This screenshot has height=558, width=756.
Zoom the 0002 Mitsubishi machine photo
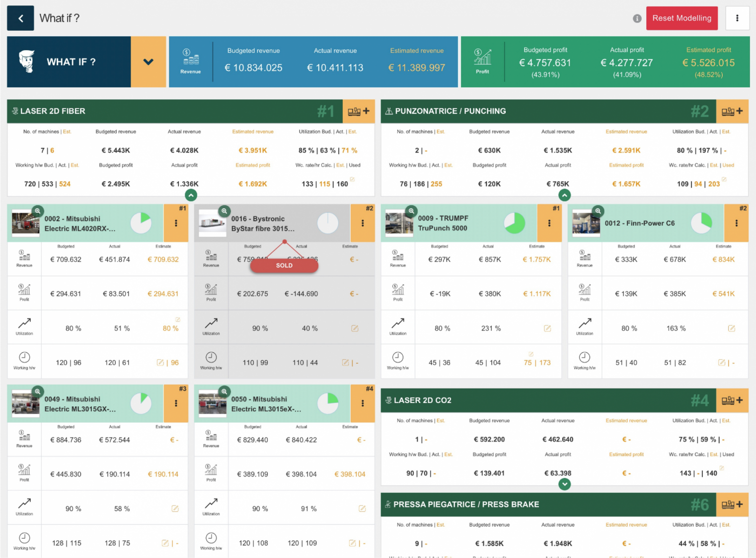point(37,211)
